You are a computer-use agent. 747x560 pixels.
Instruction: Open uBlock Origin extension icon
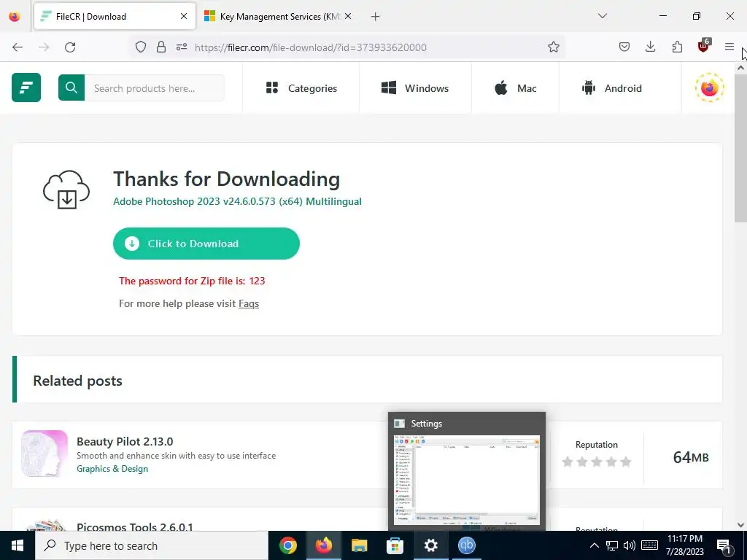[x=704, y=46]
